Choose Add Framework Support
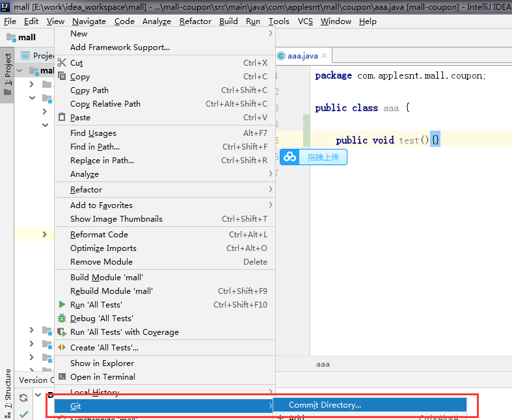512x420 pixels. 165,47
